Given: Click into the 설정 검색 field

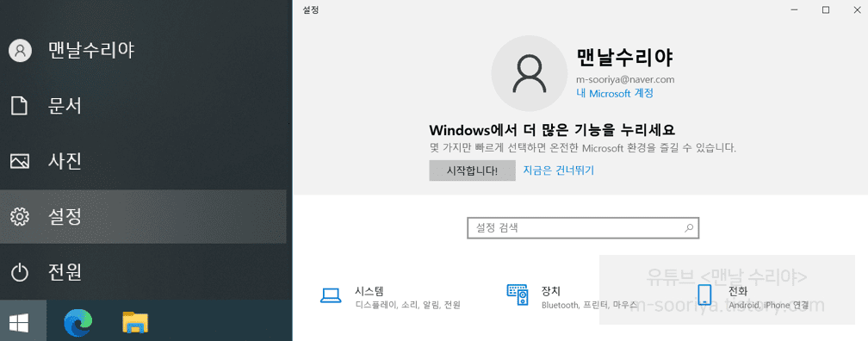Looking at the screenshot, I should point(583,227).
